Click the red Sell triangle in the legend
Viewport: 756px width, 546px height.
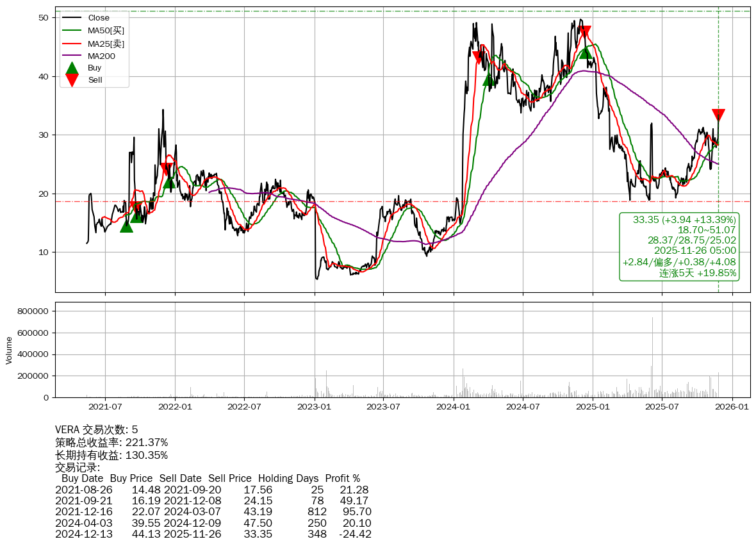(72, 80)
